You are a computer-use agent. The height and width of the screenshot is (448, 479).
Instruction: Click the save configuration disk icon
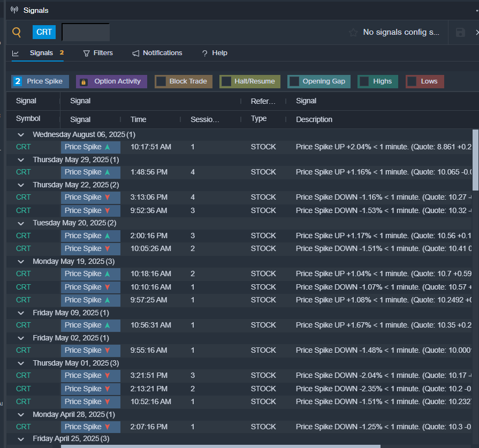click(x=460, y=33)
